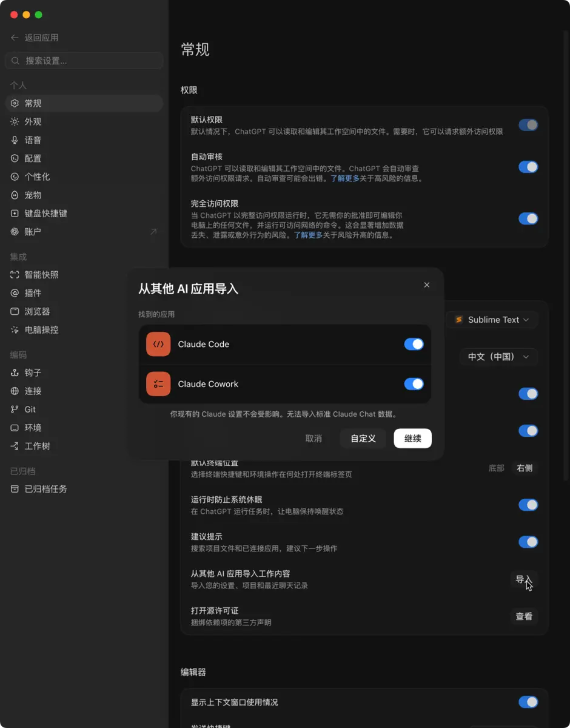570x728 pixels.
Task: Click the external arrow icon on 账户 row
Action: tap(153, 232)
